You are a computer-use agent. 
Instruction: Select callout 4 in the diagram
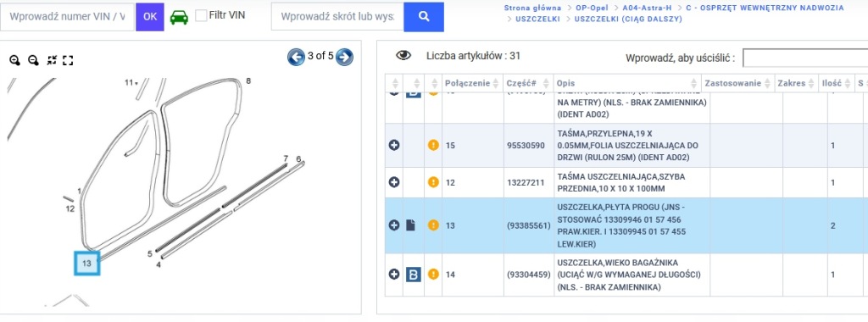[159, 264]
